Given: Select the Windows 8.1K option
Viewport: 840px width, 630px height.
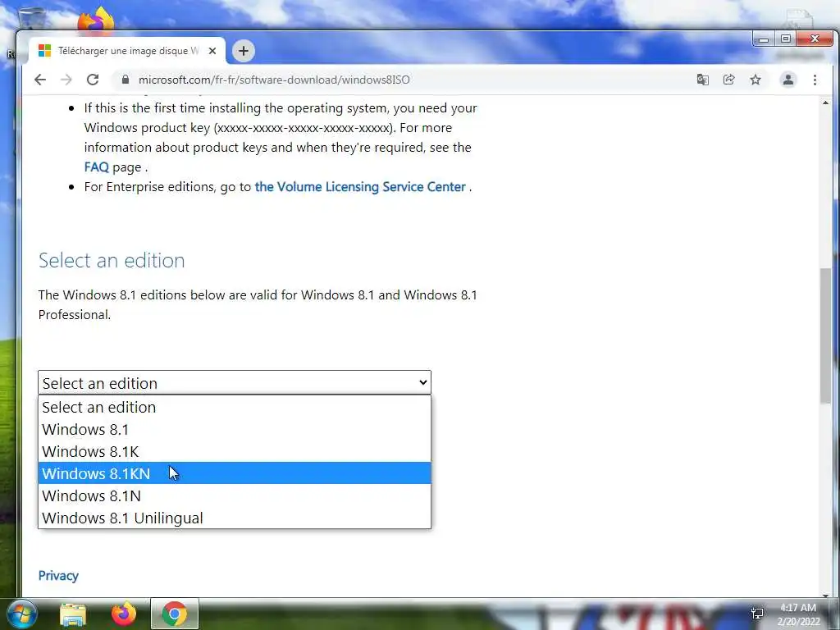Looking at the screenshot, I should click(234, 452).
